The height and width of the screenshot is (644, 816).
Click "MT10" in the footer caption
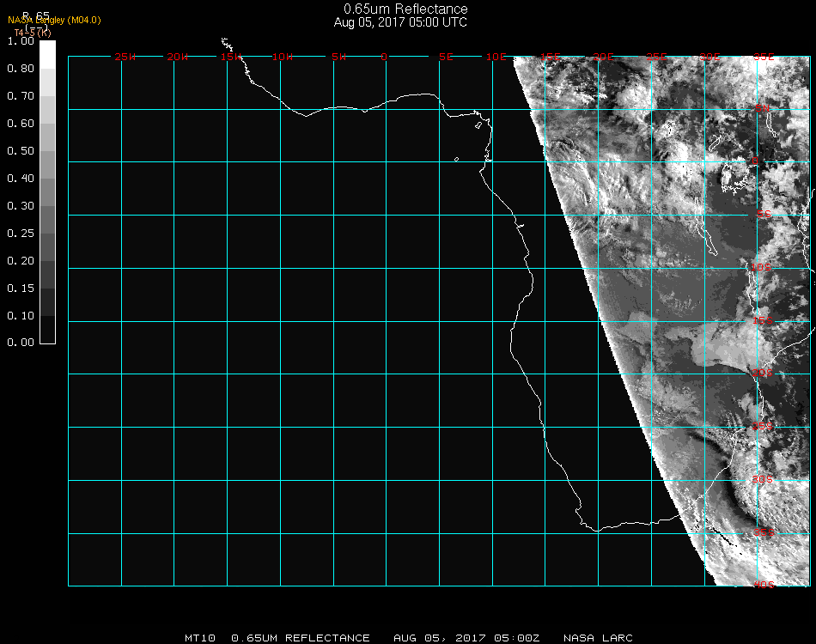(x=200, y=638)
